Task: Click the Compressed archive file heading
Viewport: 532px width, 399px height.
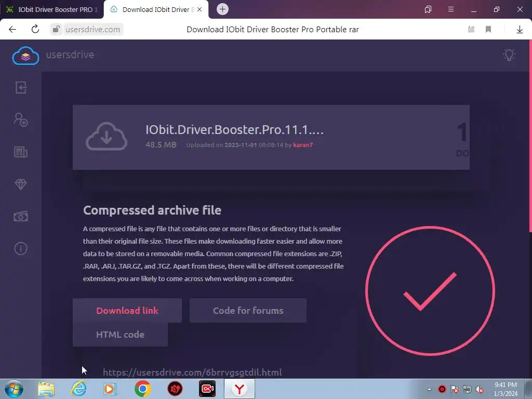Action: point(152,210)
